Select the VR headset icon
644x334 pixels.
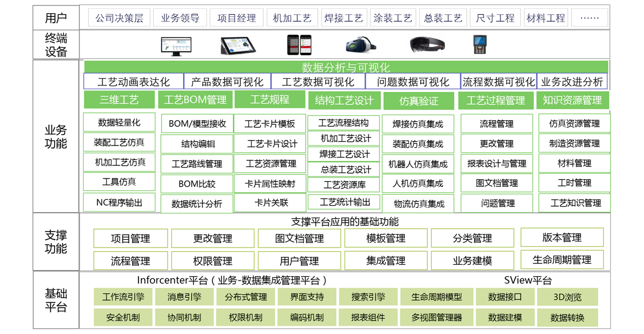coord(361,45)
